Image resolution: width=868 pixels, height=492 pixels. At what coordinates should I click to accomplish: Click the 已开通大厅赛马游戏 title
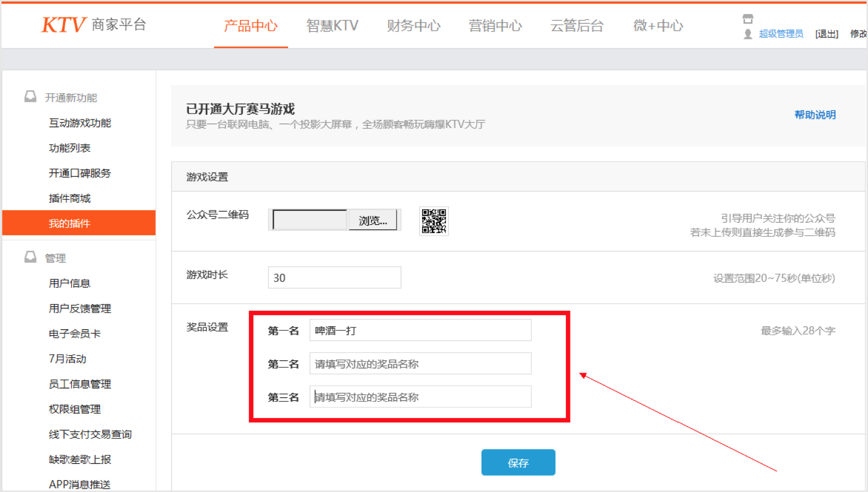pos(240,109)
